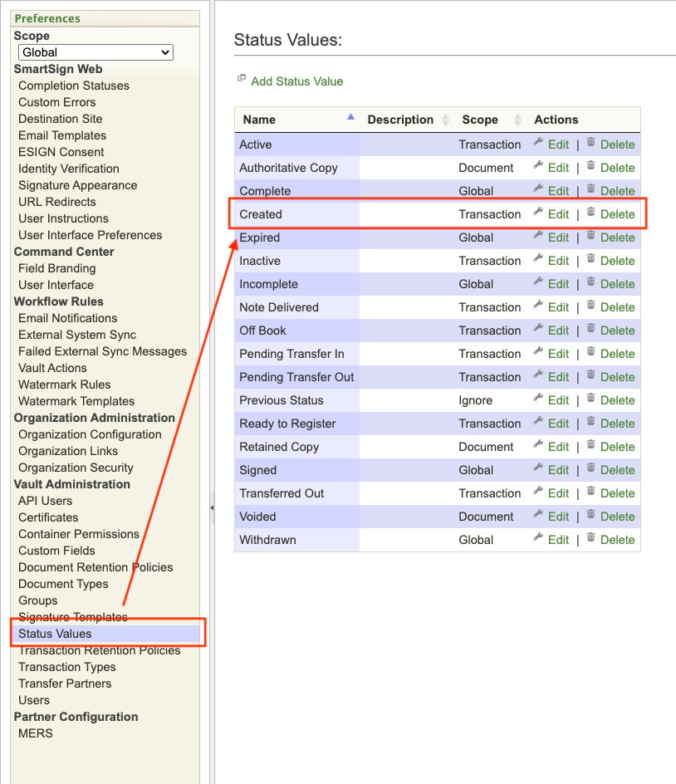Image resolution: width=676 pixels, height=784 pixels.
Task: Click trash icon in Ready to Register row
Action: click(590, 420)
